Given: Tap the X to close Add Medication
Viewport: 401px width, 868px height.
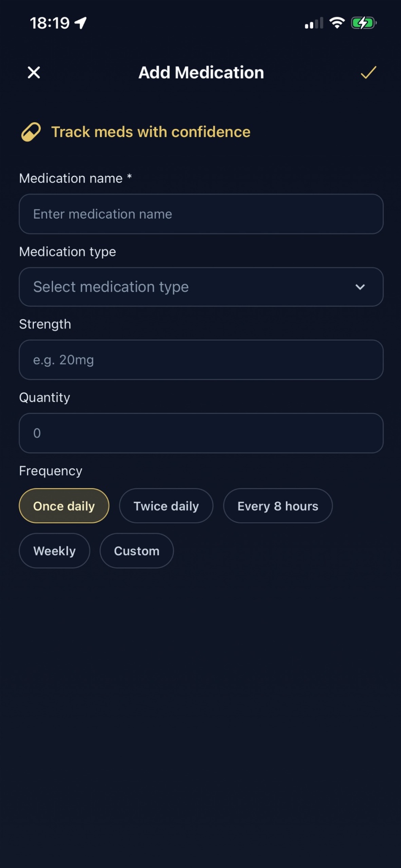Looking at the screenshot, I should coord(33,72).
